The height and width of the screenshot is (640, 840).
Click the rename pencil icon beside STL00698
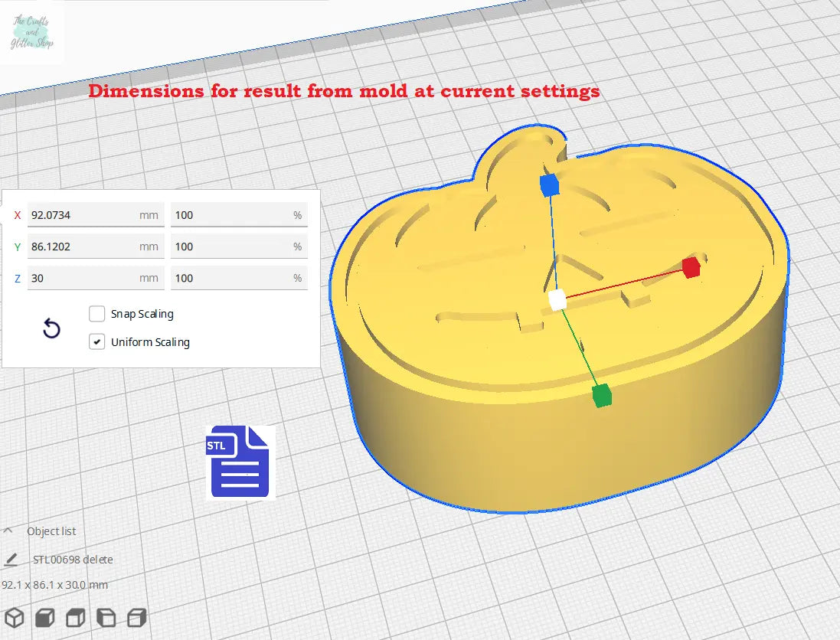point(10,559)
